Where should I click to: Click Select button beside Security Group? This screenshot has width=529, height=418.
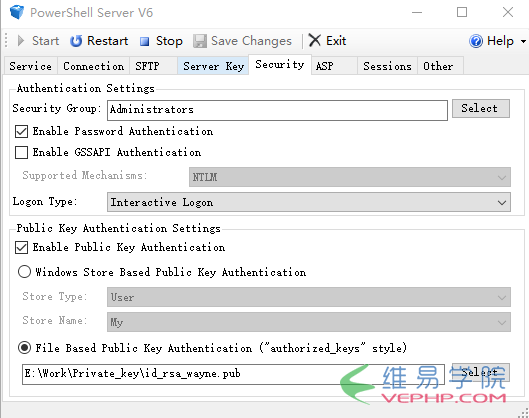[x=480, y=109]
